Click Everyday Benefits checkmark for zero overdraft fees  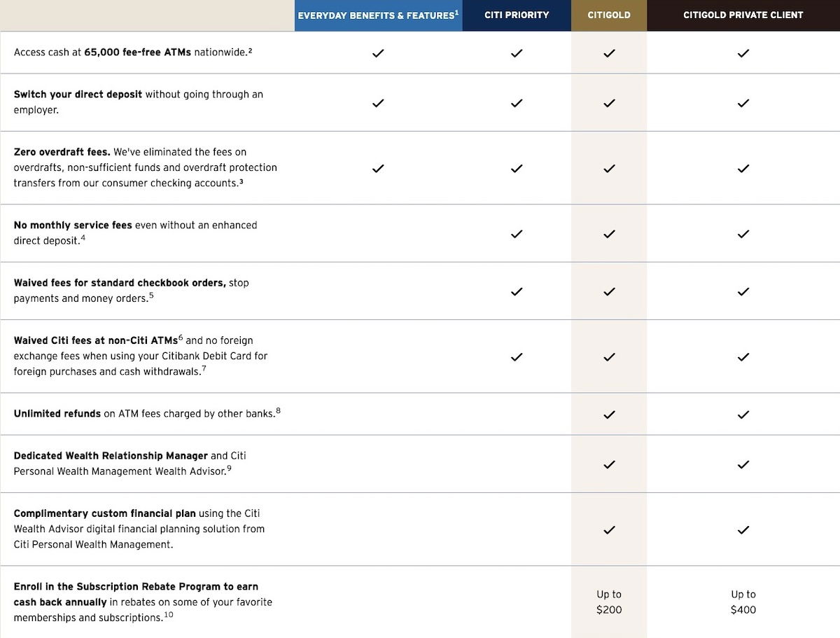(x=378, y=168)
